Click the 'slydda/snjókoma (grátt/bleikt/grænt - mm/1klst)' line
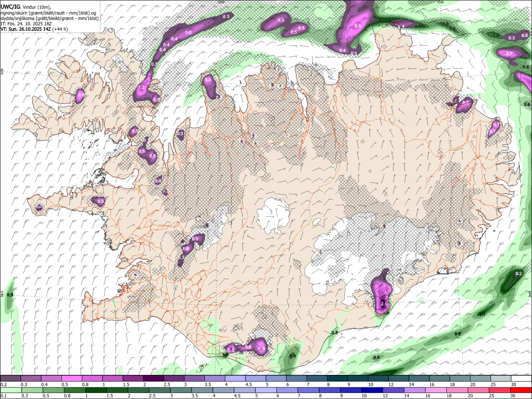The image size is (532, 399). (49, 18)
